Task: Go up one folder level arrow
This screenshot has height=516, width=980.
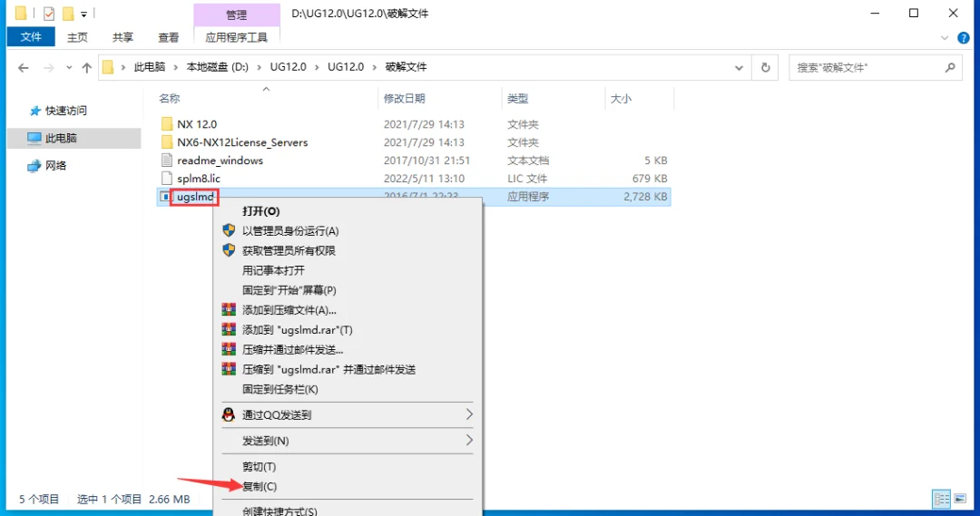Action: click(x=86, y=67)
